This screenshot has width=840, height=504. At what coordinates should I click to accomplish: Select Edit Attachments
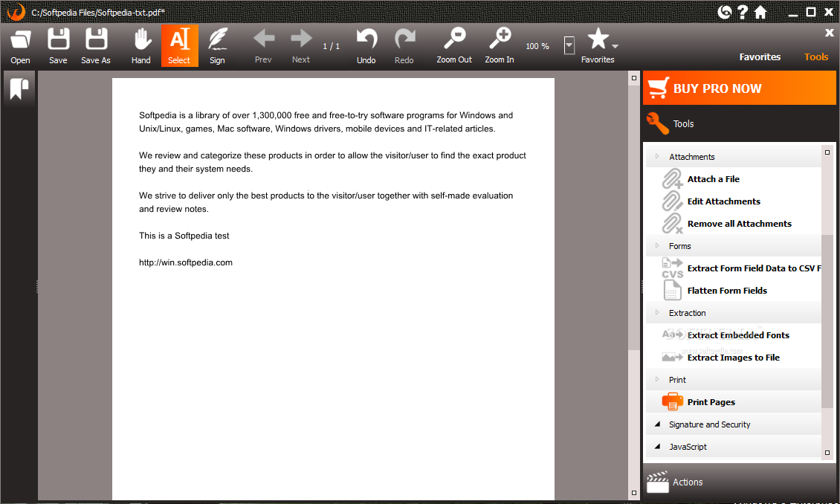[724, 201]
